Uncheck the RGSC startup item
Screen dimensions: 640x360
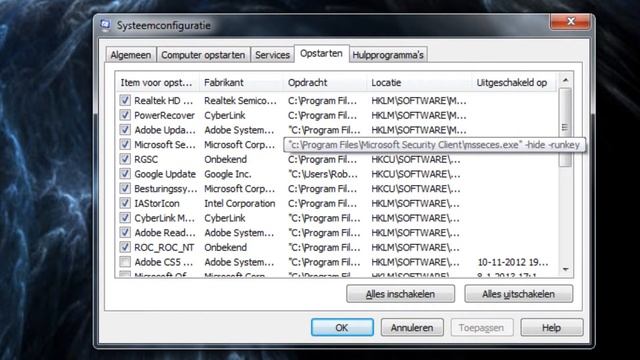(125, 159)
